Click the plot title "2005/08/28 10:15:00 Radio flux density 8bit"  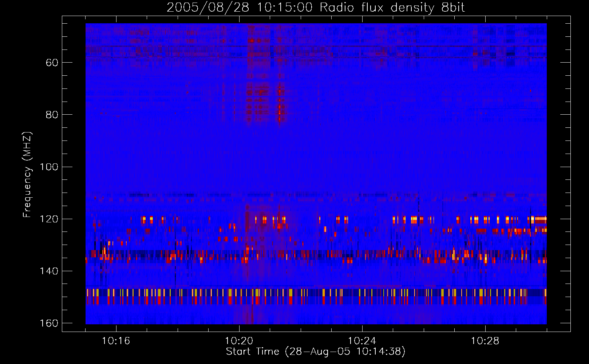(316, 8)
